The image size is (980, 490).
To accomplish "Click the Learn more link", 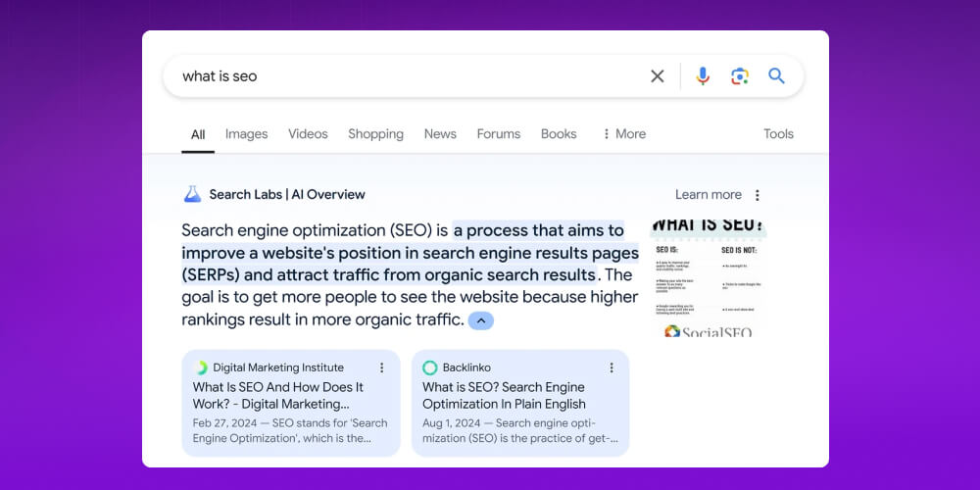I will coord(708,195).
